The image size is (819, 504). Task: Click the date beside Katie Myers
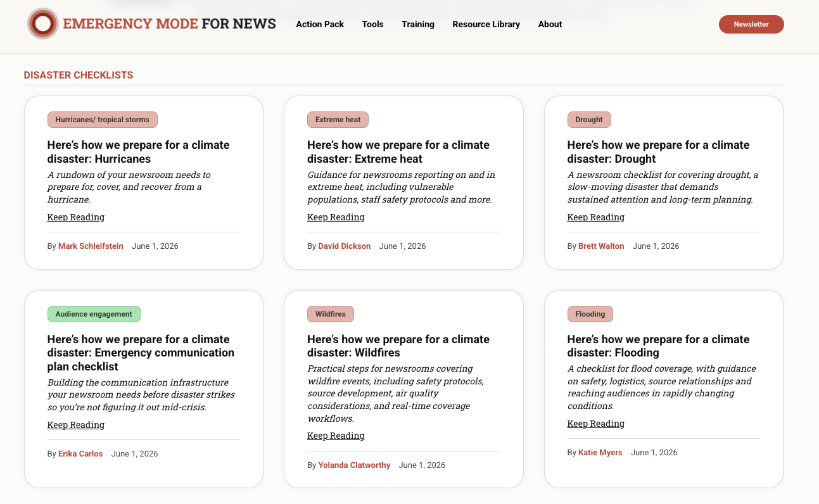click(654, 453)
